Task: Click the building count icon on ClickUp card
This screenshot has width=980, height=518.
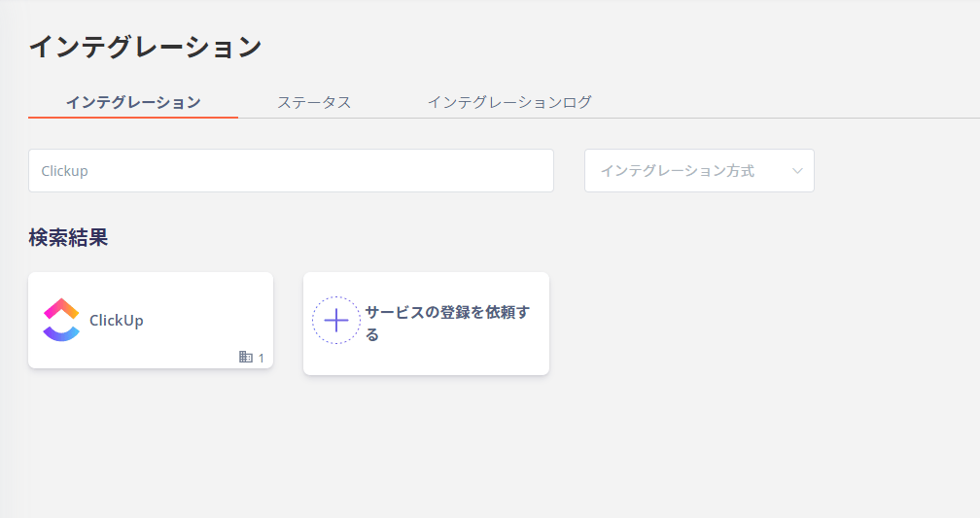Action: point(246,357)
